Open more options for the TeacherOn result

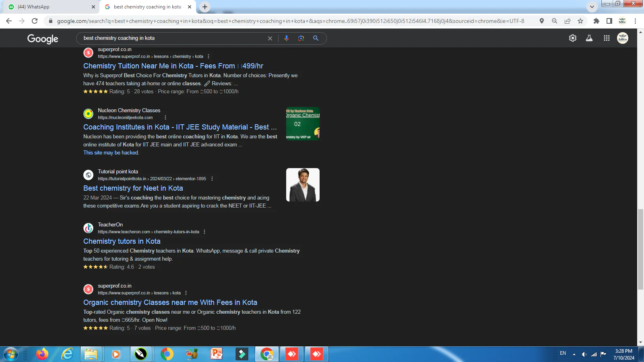point(204,232)
